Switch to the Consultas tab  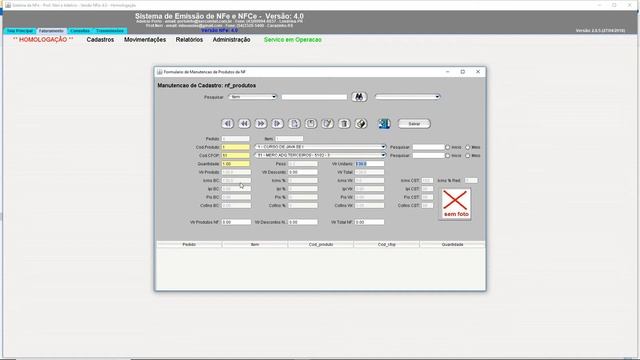[x=80, y=31]
